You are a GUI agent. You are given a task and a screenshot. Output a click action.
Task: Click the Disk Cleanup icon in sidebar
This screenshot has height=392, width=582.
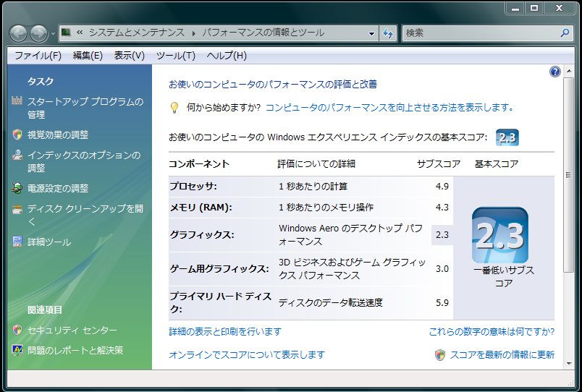17,209
